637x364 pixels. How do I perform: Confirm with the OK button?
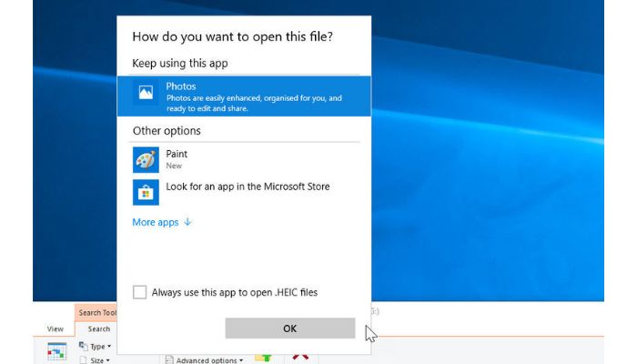click(x=290, y=329)
